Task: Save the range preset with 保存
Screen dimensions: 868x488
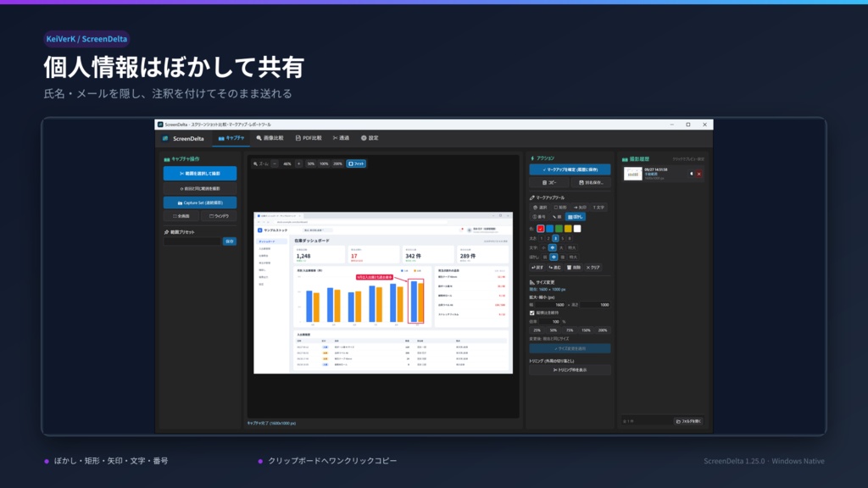Action: click(x=229, y=241)
